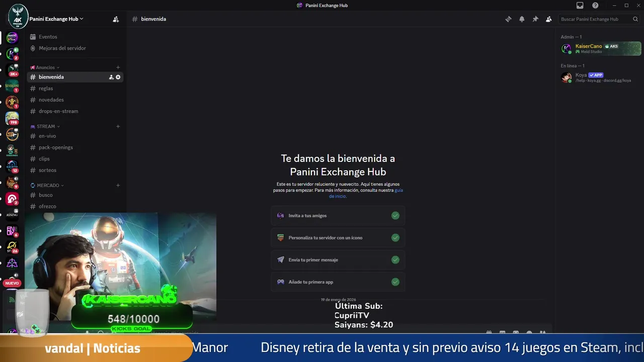Click the En línea — 1 header

pyautogui.click(x=573, y=66)
